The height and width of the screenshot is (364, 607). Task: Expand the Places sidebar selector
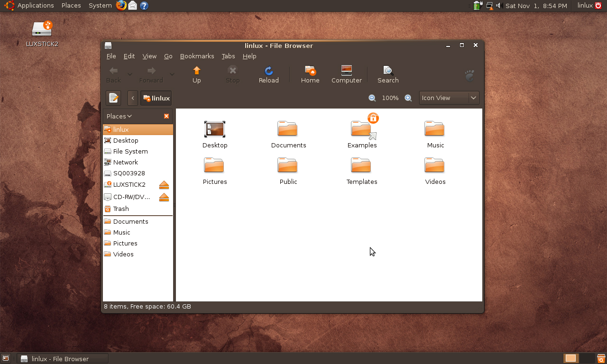point(119,116)
